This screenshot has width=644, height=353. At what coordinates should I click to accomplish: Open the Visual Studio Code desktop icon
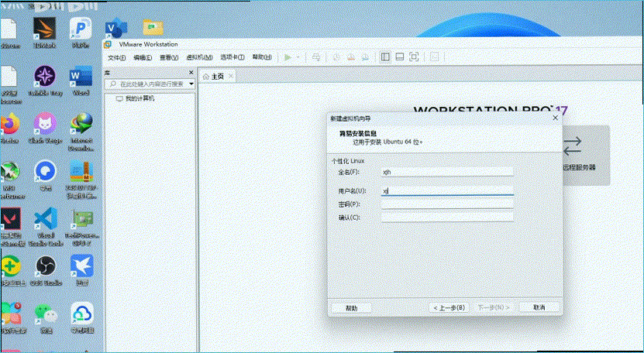pos(46,227)
